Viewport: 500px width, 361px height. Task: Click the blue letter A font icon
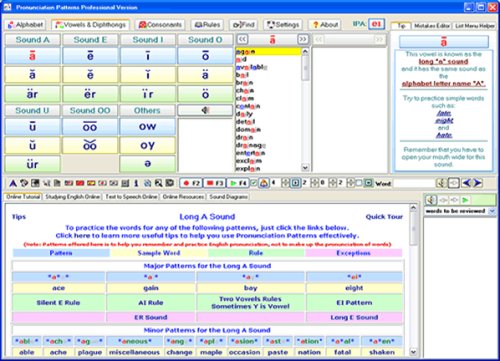13,183
